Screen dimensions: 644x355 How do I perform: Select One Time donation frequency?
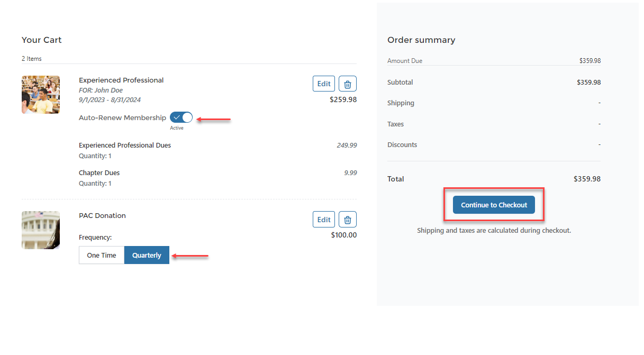pyautogui.click(x=102, y=255)
